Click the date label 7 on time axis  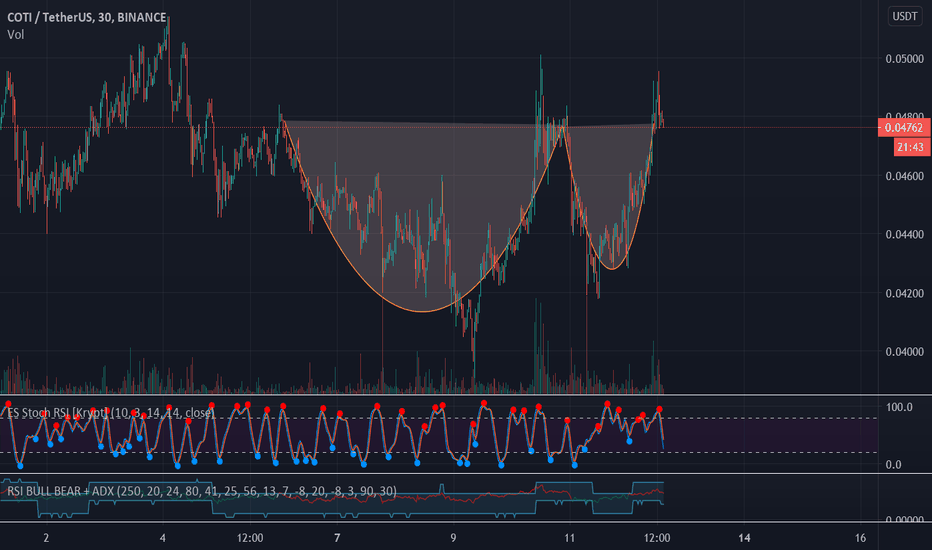337,538
